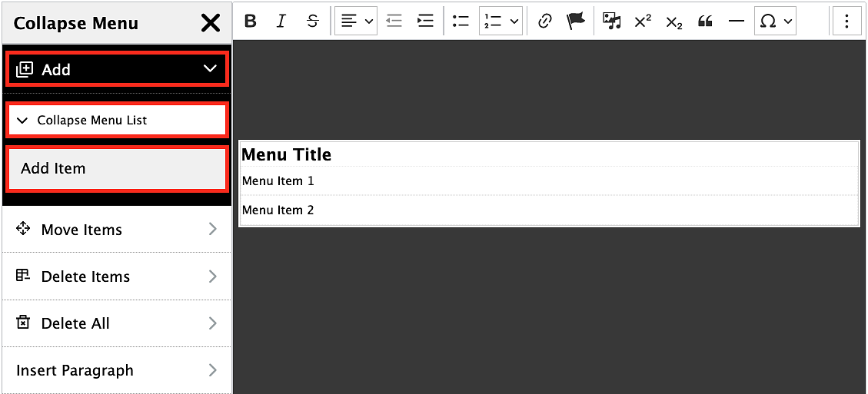Open special characters omega dropdown
The image size is (868, 394).
pos(775,21)
